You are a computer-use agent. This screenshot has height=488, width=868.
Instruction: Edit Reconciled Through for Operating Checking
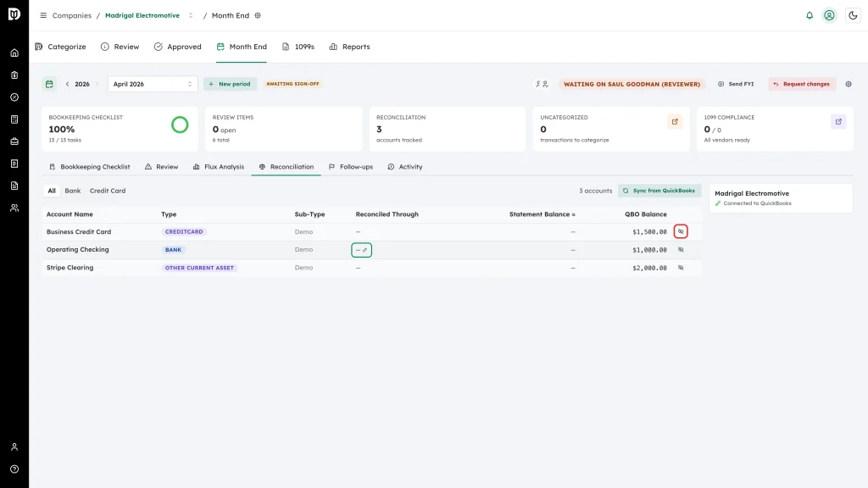(361, 250)
